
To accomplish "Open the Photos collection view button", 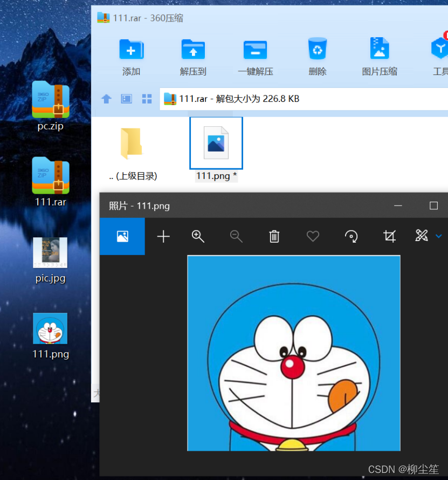I will [x=122, y=236].
